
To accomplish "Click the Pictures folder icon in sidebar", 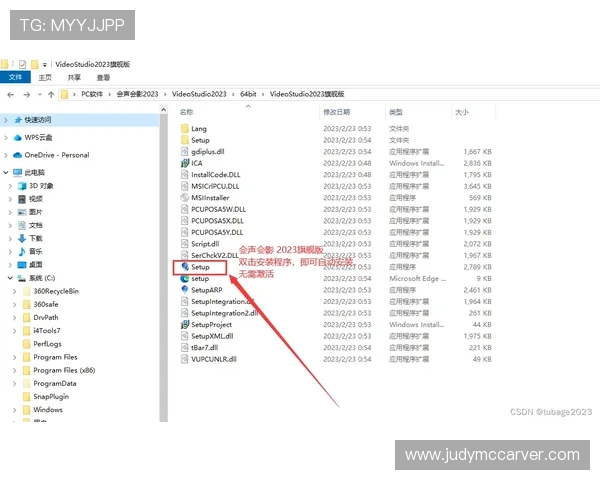I will tap(22, 212).
